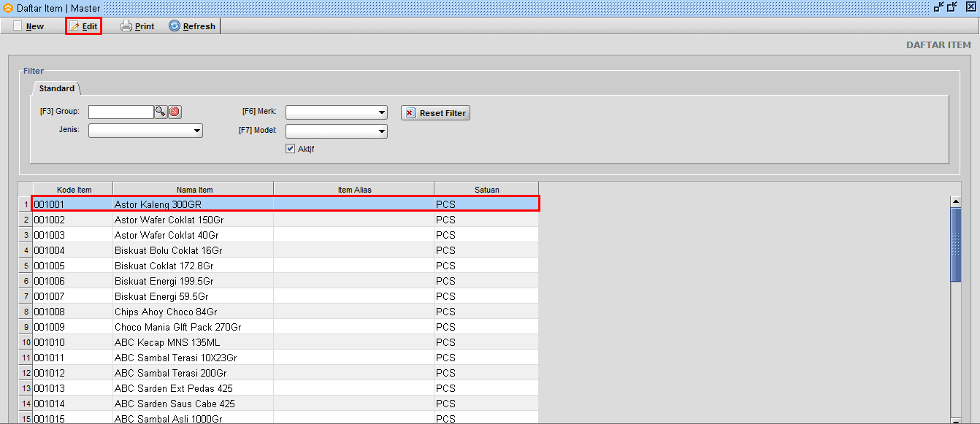Select the Standard filter tab
The width and height of the screenshot is (980, 424).
tap(57, 88)
